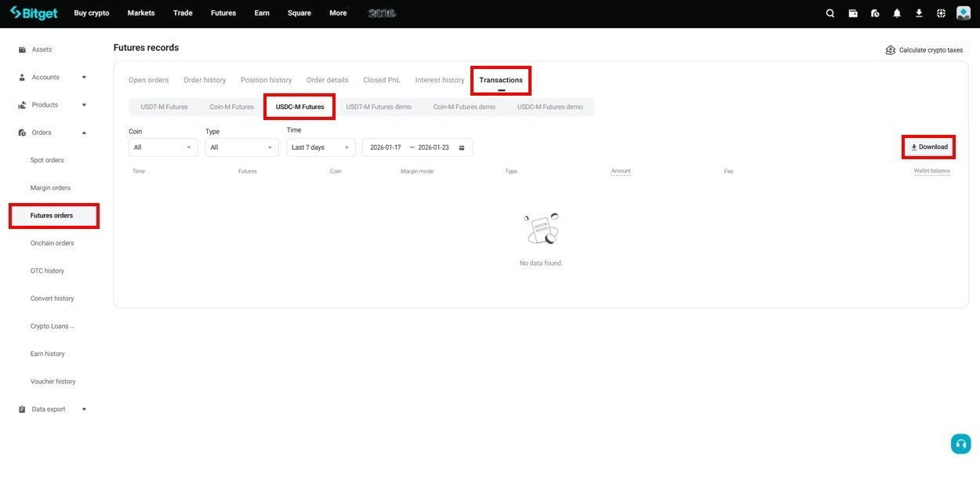980x483 pixels.
Task: Open the Time range dropdown
Action: coord(321,147)
